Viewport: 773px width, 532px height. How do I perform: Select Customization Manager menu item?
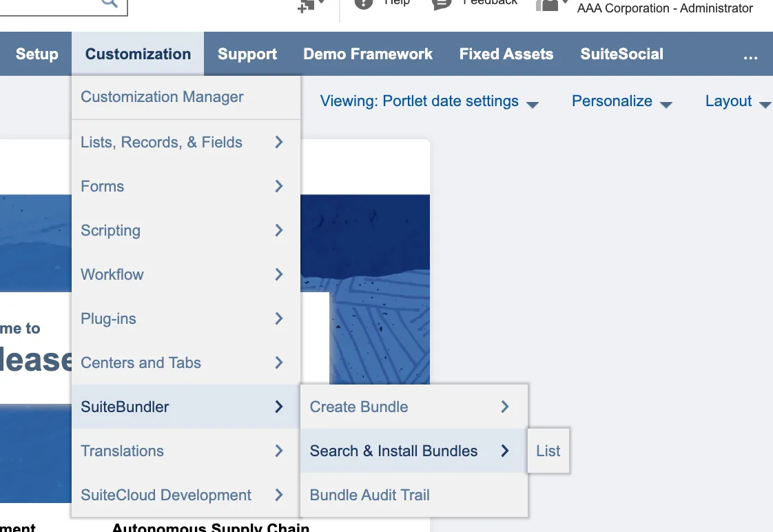162,97
